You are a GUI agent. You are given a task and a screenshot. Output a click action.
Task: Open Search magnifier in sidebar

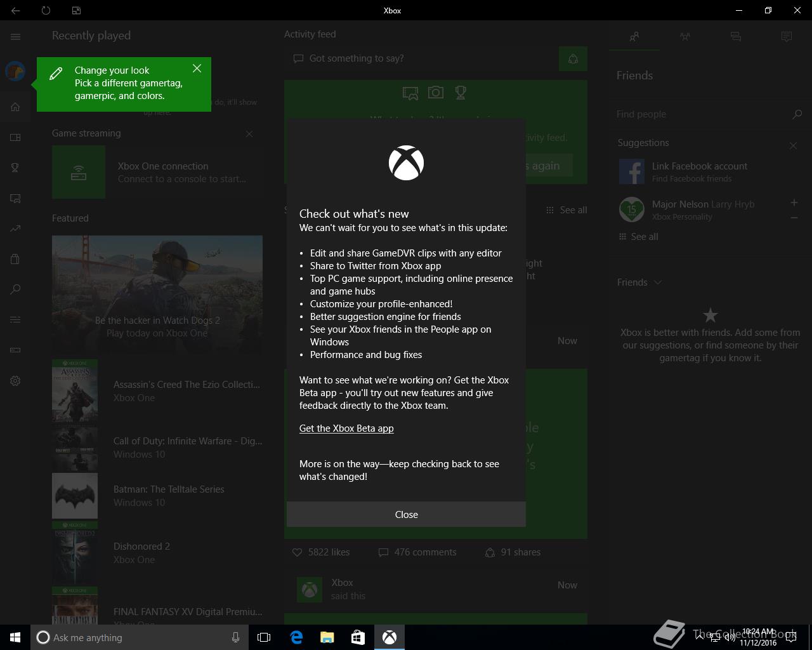(15, 289)
